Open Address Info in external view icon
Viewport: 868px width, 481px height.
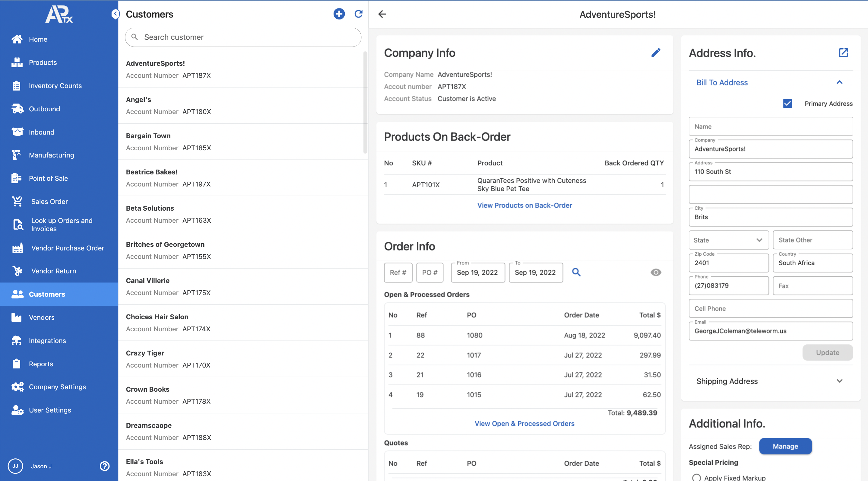tap(843, 53)
